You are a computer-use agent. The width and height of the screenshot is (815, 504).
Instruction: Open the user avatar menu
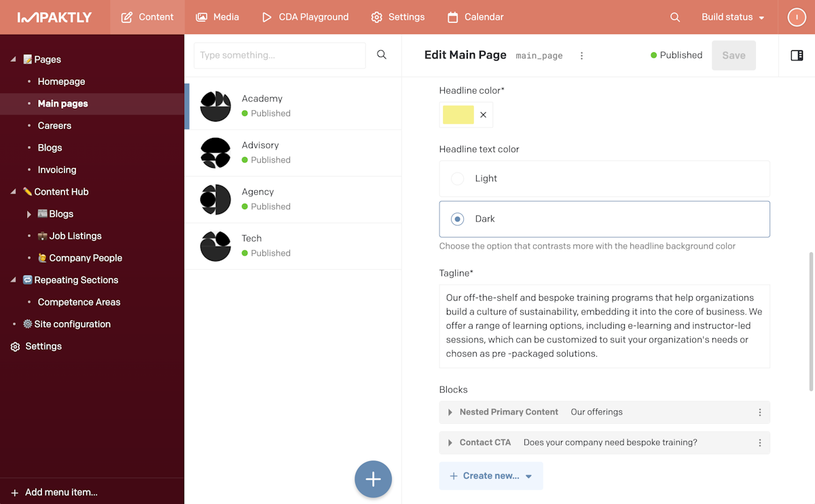click(797, 17)
